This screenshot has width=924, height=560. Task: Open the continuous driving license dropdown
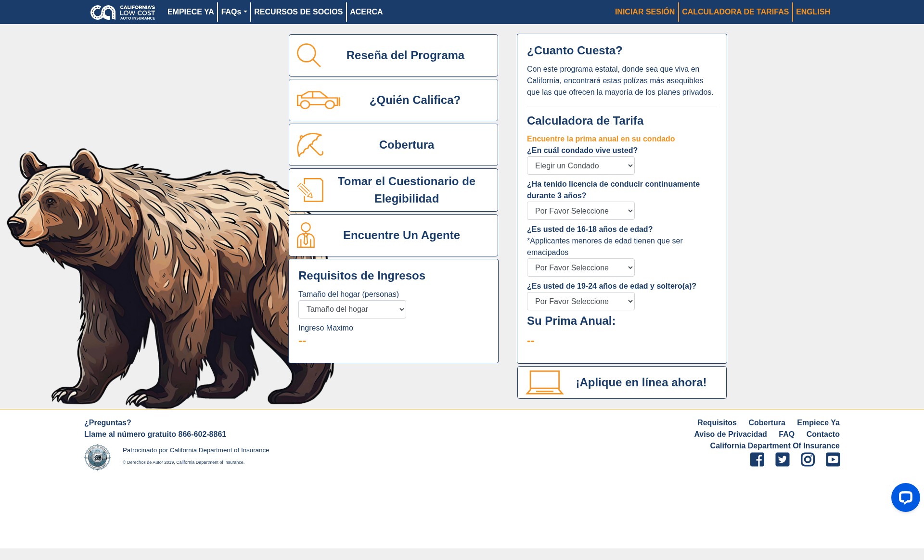[581, 211]
